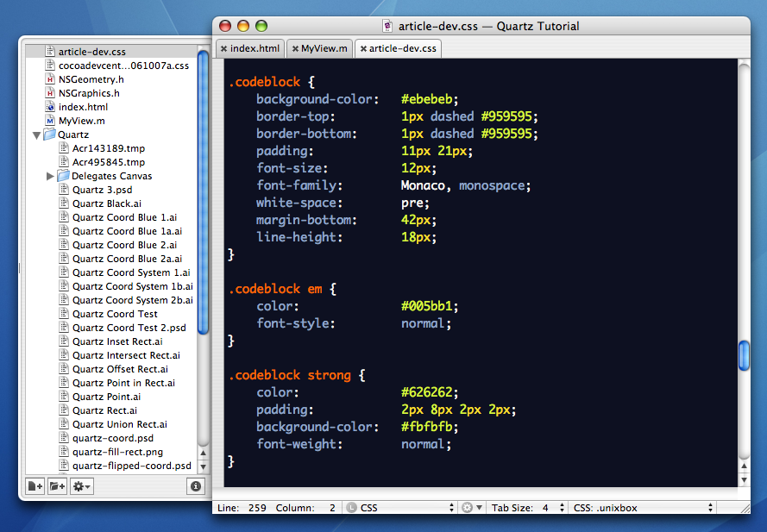
Task: Click the drawer scrollbar down arrow
Action: [x=203, y=467]
